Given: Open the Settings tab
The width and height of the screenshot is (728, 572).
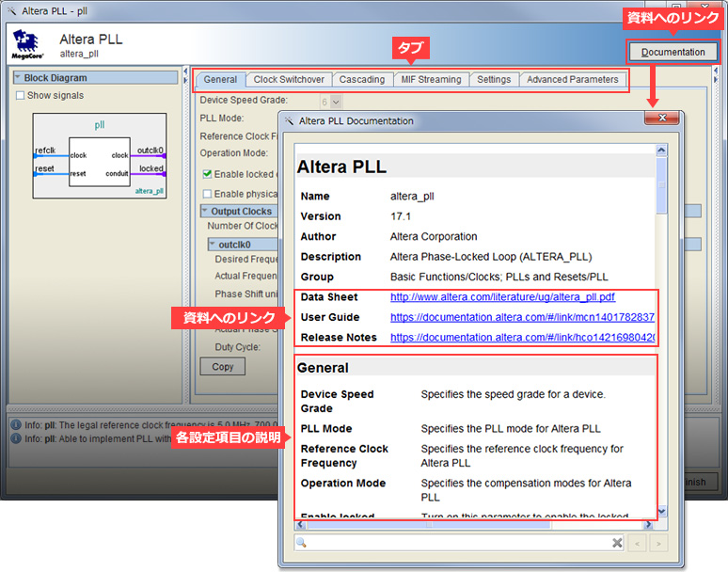Looking at the screenshot, I should point(494,79).
